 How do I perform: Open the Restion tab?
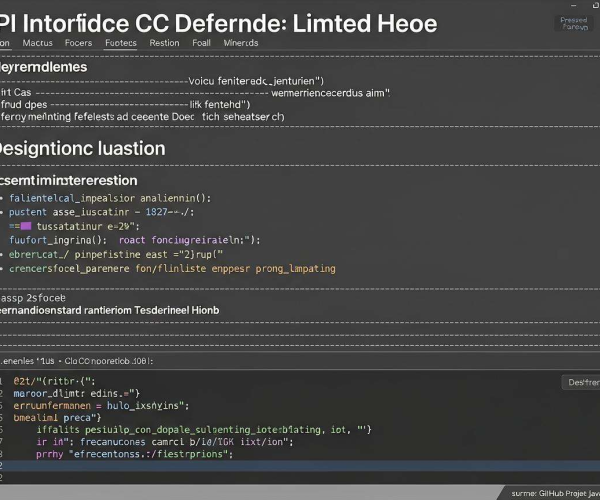click(x=164, y=43)
